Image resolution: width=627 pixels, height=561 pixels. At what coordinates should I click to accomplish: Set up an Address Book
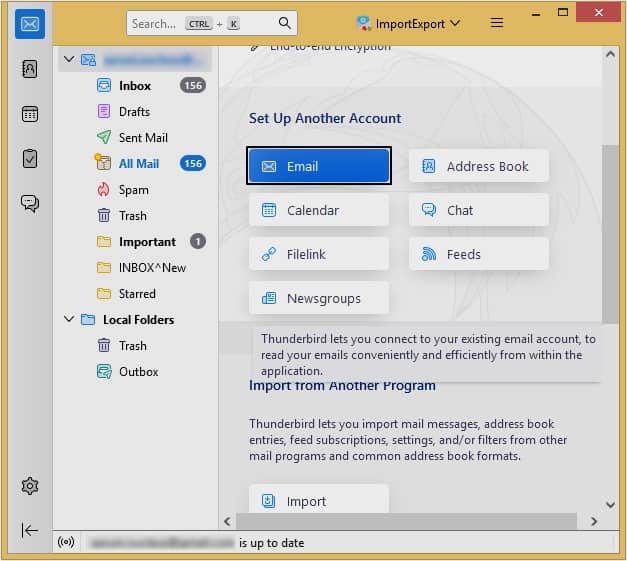click(x=479, y=166)
